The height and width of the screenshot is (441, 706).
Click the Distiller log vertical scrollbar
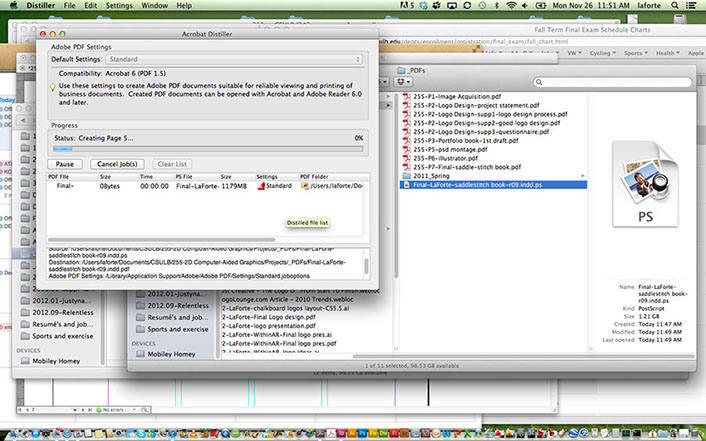point(366,266)
